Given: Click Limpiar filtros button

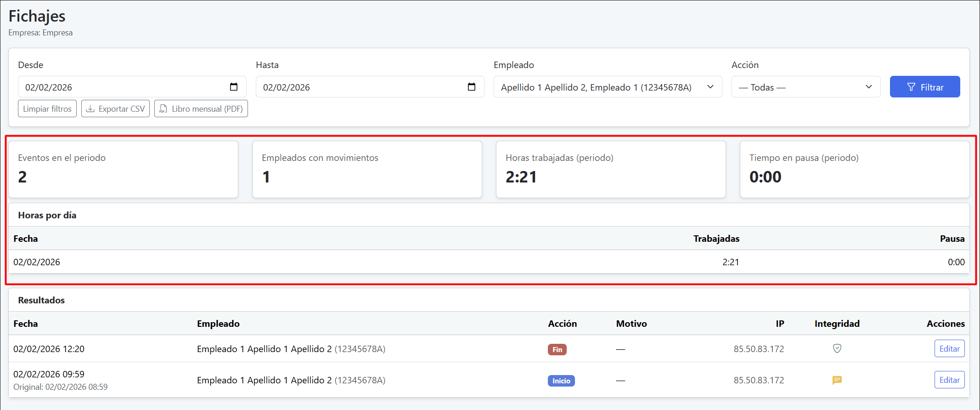Looking at the screenshot, I should (47, 109).
